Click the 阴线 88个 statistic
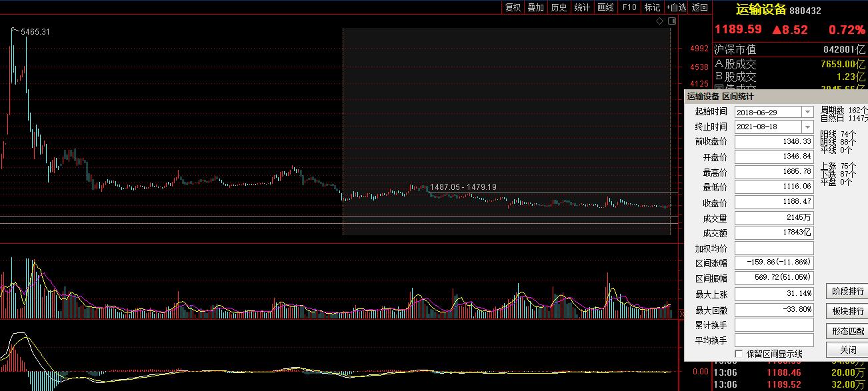The image size is (868, 391). click(839, 142)
